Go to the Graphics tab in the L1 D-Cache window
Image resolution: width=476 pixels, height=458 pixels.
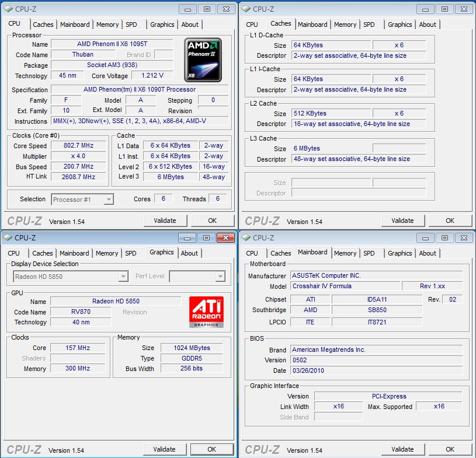(399, 25)
